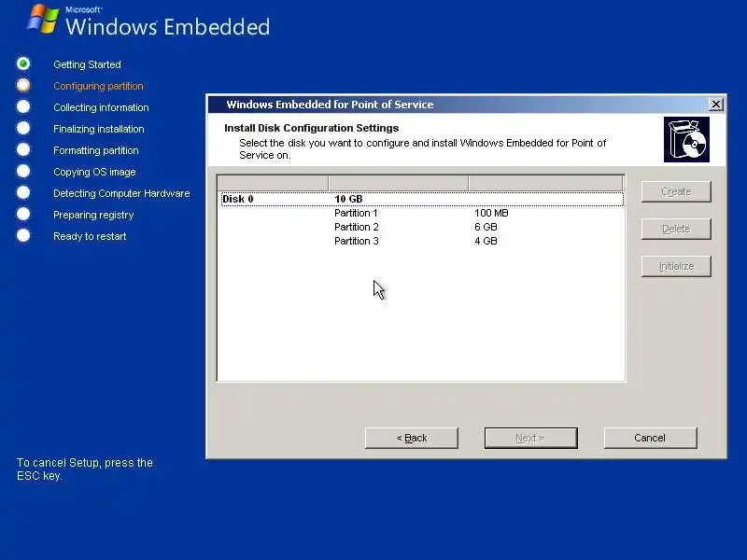Click the 10 GB disk size
This screenshot has width=747, height=560.
pos(348,199)
